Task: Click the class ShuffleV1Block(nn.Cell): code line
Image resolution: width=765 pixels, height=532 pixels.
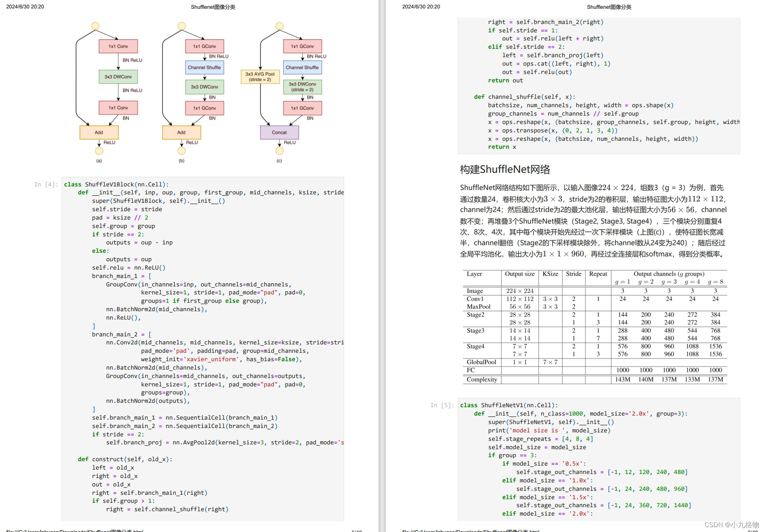Action: 116,184
